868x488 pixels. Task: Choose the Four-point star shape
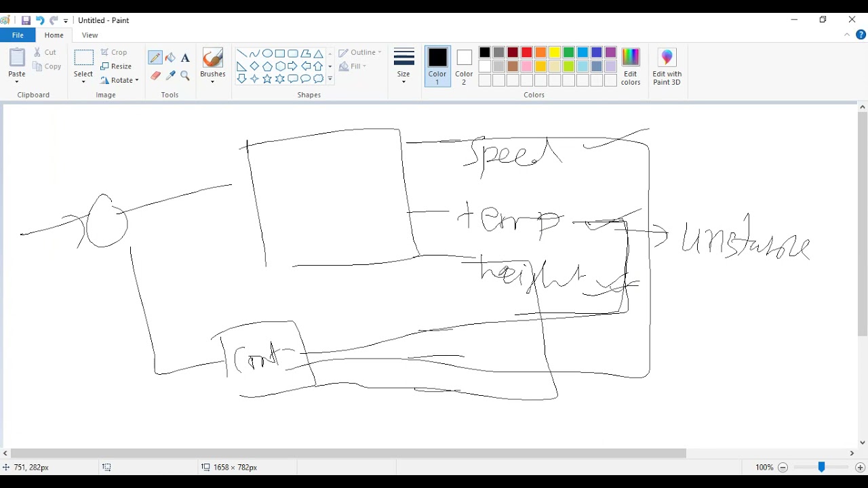pyautogui.click(x=254, y=79)
